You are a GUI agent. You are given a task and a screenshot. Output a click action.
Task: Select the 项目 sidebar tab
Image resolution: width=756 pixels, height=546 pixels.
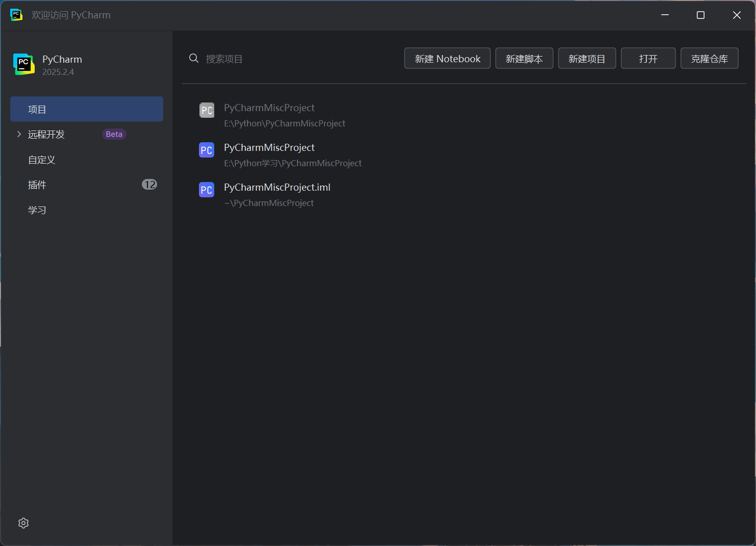coord(87,109)
